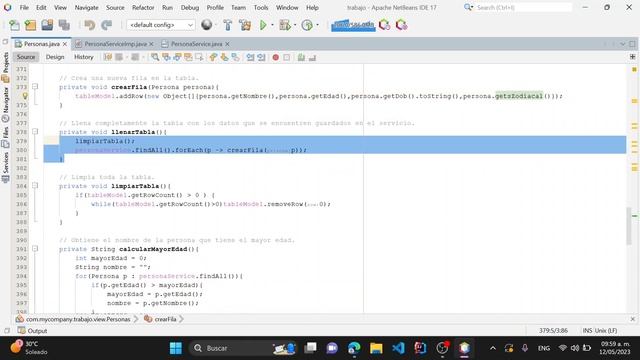Viewport: 640px width, 360px height.
Task: Click the Find Previous Occurrence icon
Action: point(166,58)
